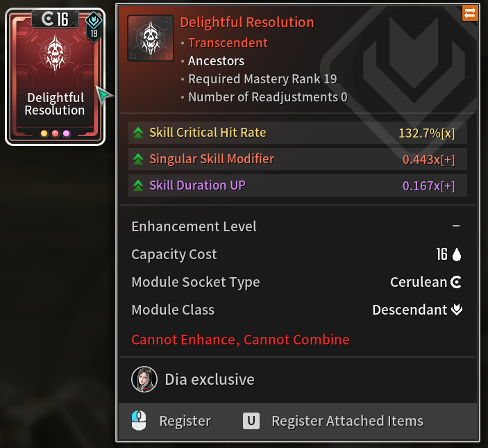Image resolution: width=488 pixels, height=448 pixels.
Task: Click the Descendant module class icon
Action: pyautogui.click(x=457, y=310)
